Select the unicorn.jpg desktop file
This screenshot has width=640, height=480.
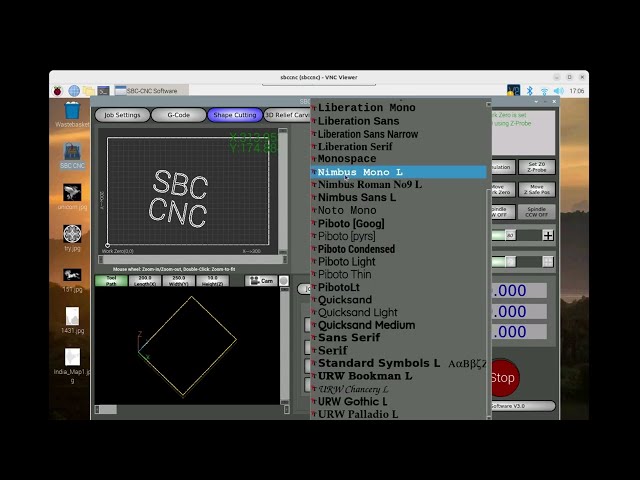[72, 197]
